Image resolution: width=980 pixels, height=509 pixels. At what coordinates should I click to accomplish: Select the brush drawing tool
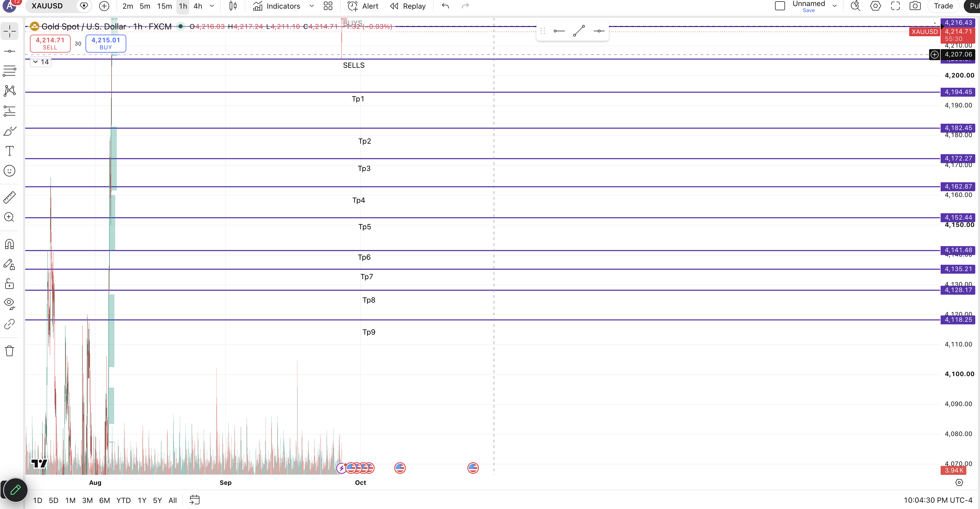pos(9,131)
